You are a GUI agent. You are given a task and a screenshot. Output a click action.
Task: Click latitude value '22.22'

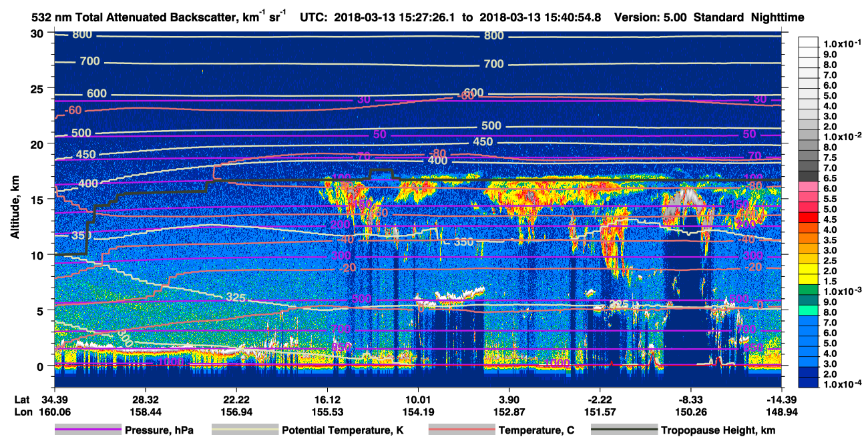(236, 400)
